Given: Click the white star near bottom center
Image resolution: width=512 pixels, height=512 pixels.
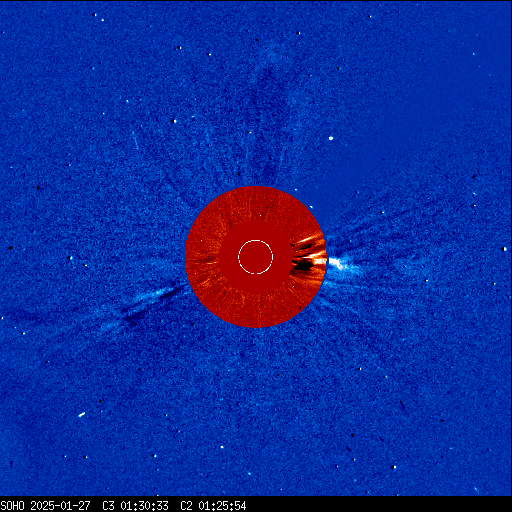Looking at the screenshot, I should pos(222,447).
